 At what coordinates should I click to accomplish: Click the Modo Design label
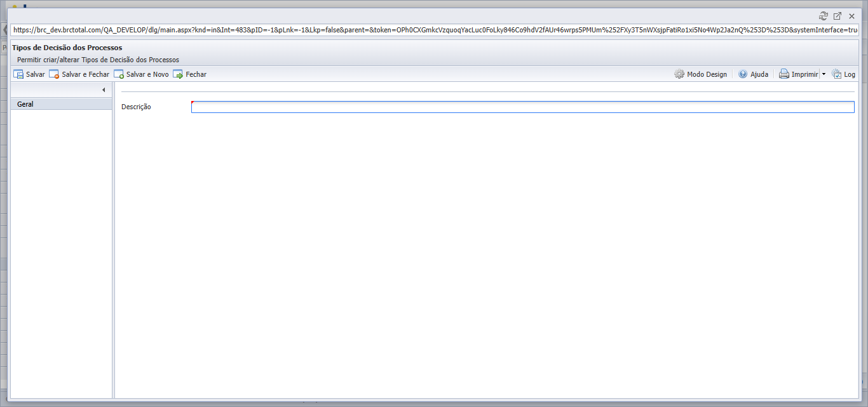coord(707,74)
